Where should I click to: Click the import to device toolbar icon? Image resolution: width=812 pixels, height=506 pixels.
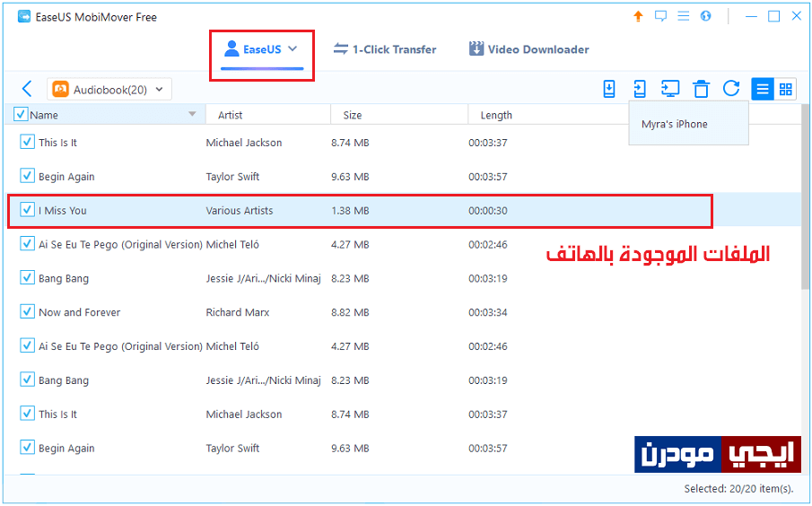click(609, 89)
